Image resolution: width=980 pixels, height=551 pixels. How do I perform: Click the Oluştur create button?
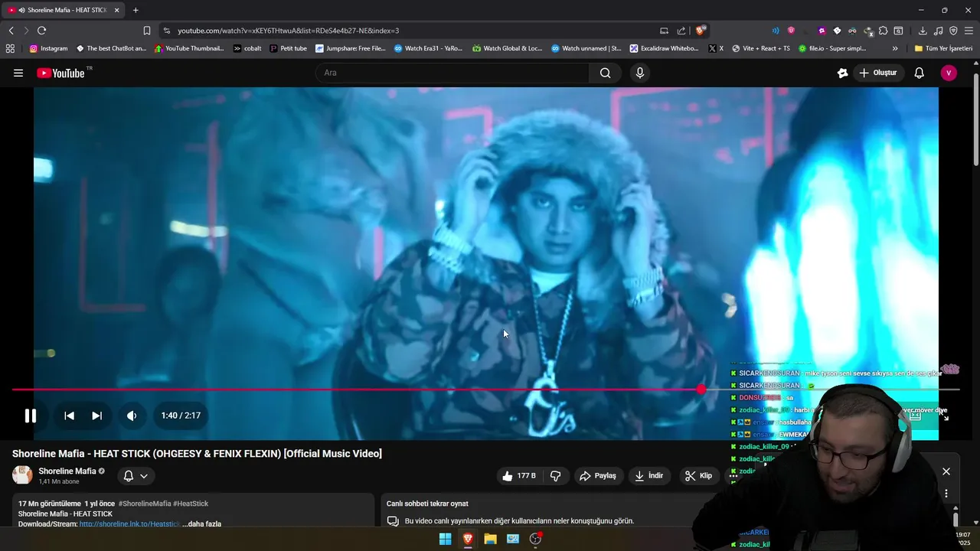[877, 73]
